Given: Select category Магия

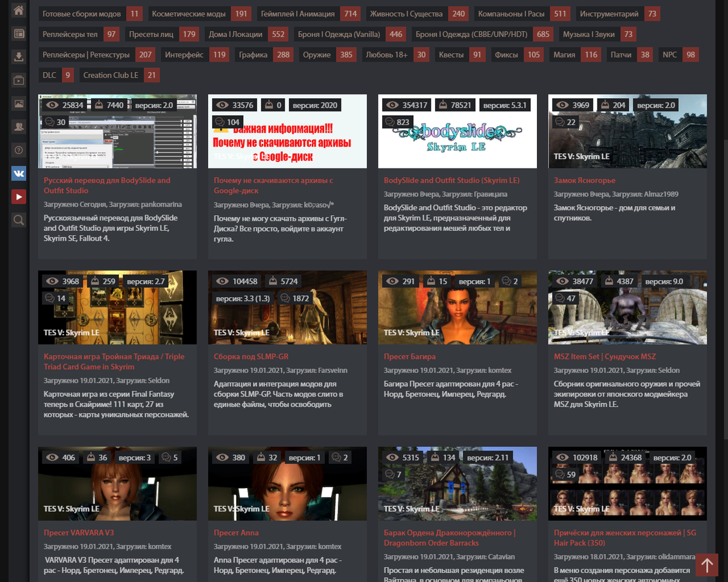Looking at the screenshot, I should click(x=575, y=55).
